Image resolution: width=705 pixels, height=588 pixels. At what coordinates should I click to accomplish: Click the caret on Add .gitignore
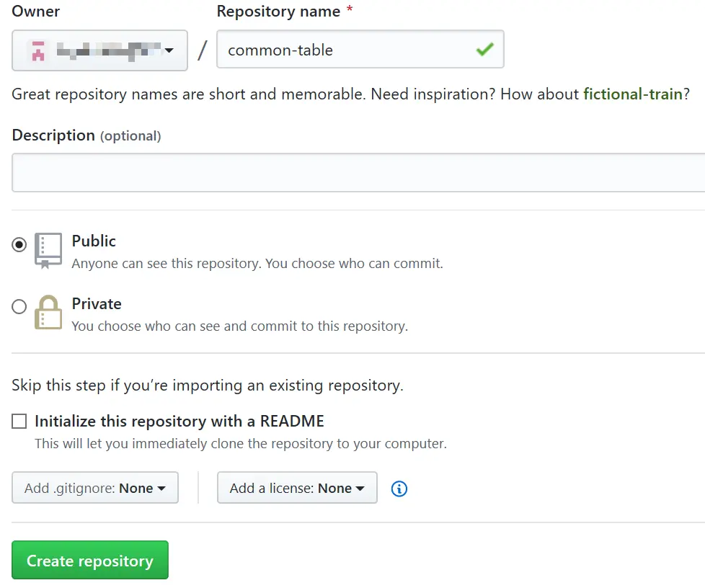161,489
